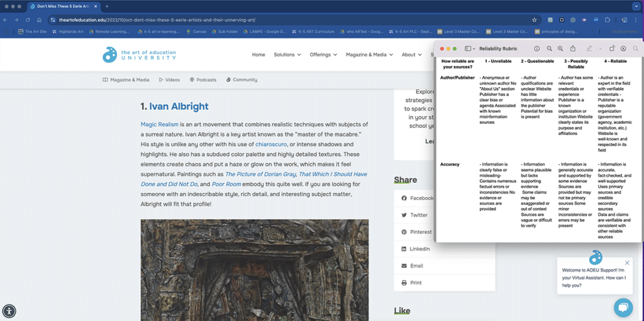Image resolution: width=644 pixels, height=321 pixels.
Task: Open the 'Magic Realism' link
Action: 159,124
